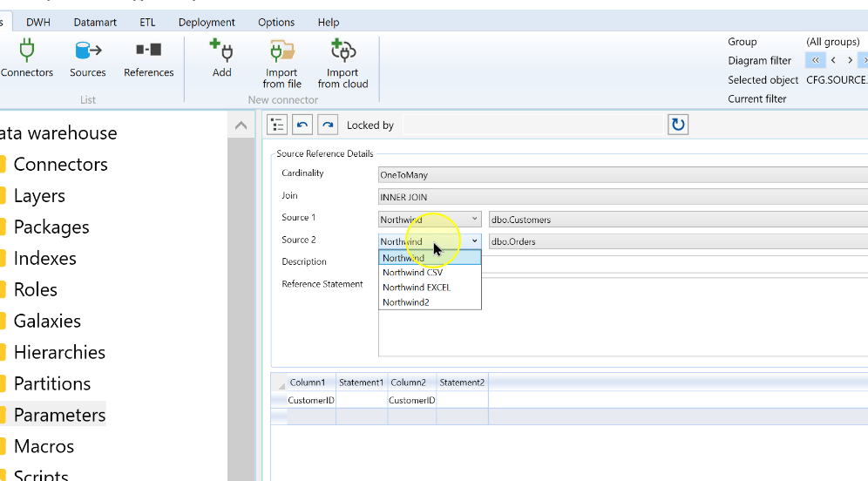Select Parameters in the navigation tree
This screenshot has width=868, height=481.
[59, 415]
